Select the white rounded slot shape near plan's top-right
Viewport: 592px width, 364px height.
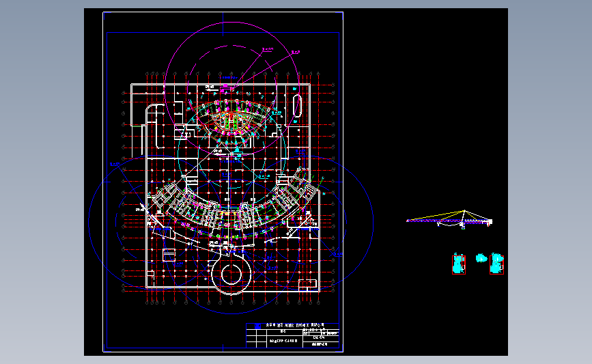click(298, 106)
